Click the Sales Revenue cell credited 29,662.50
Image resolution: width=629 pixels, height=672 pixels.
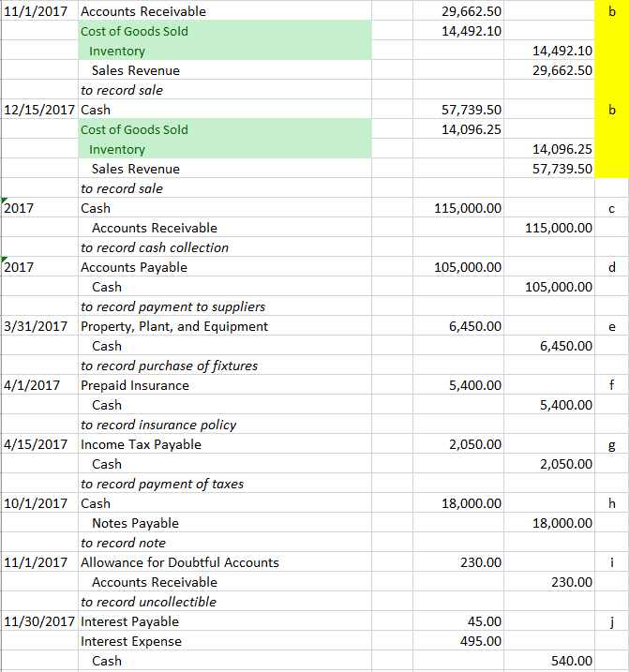click(x=225, y=70)
